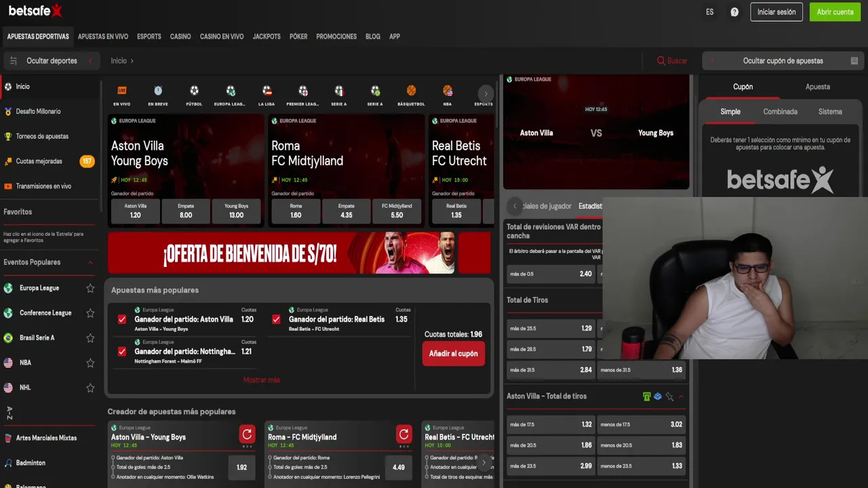Star the NBA popular event
The height and width of the screenshot is (488, 868).
point(90,363)
